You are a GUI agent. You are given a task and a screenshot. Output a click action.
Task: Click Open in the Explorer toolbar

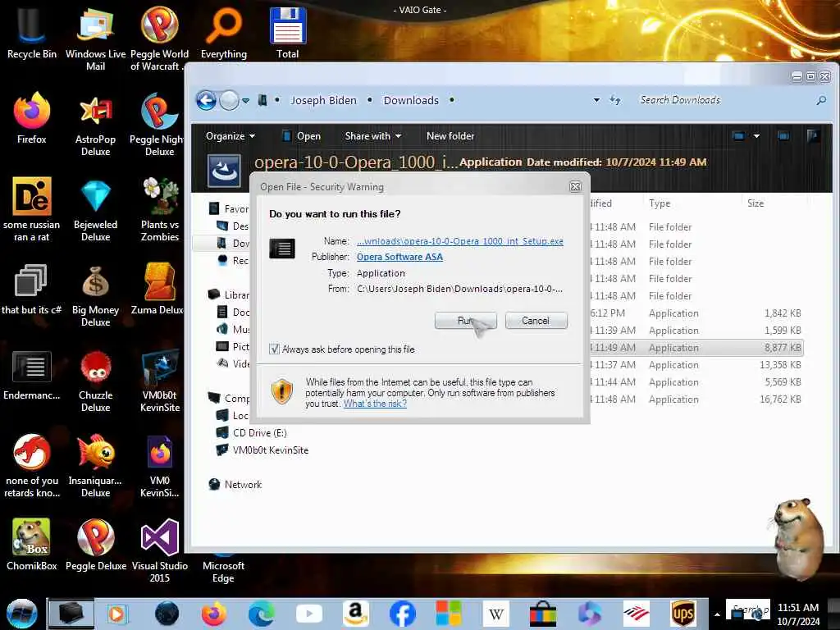302,136
